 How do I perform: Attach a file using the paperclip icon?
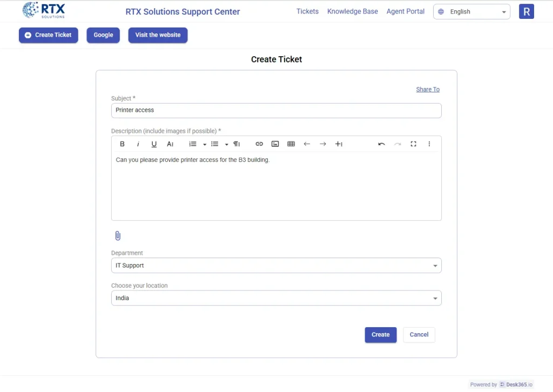tap(118, 235)
